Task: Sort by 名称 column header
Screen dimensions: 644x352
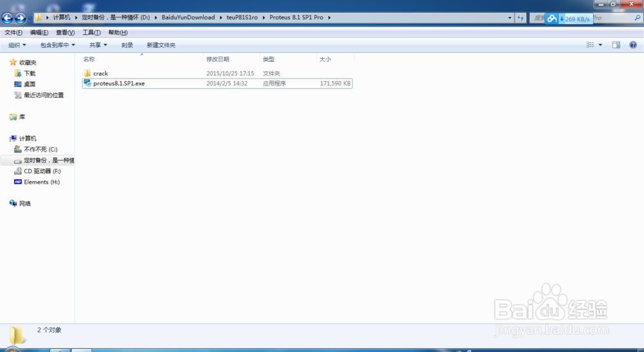Action: click(89, 59)
